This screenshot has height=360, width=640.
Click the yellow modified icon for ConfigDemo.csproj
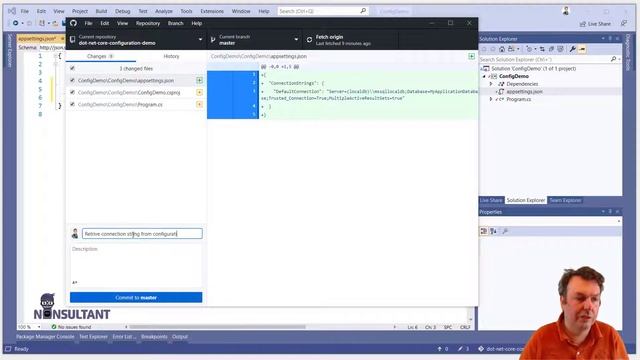click(x=199, y=92)
